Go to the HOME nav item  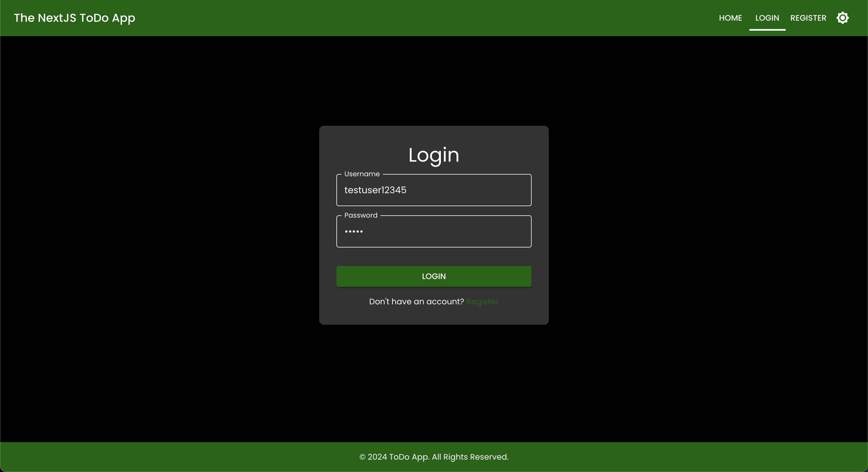[730, 18]
